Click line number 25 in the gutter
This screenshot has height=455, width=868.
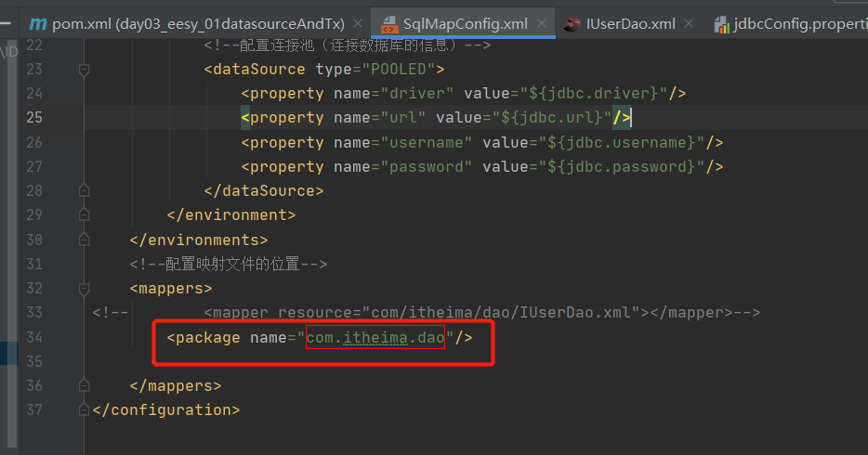pyautogui.click(x=34, y=117)
